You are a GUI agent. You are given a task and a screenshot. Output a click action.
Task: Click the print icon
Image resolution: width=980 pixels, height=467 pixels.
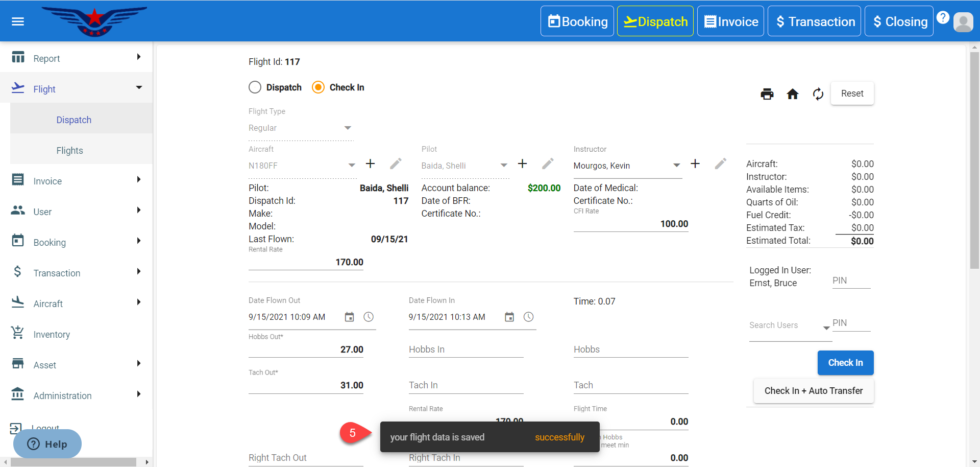767,94
